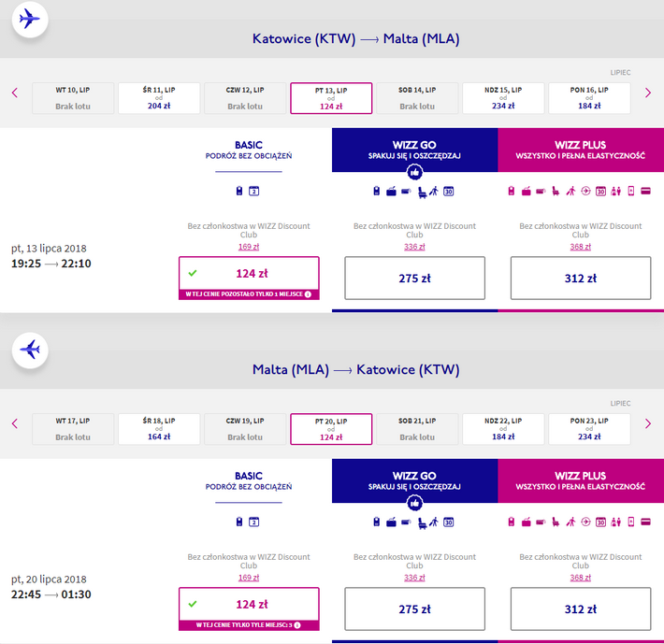Screen dimensions: 664x644
Task: Click return WIZZ PLUS priority boarding icon
Action: 570,522
